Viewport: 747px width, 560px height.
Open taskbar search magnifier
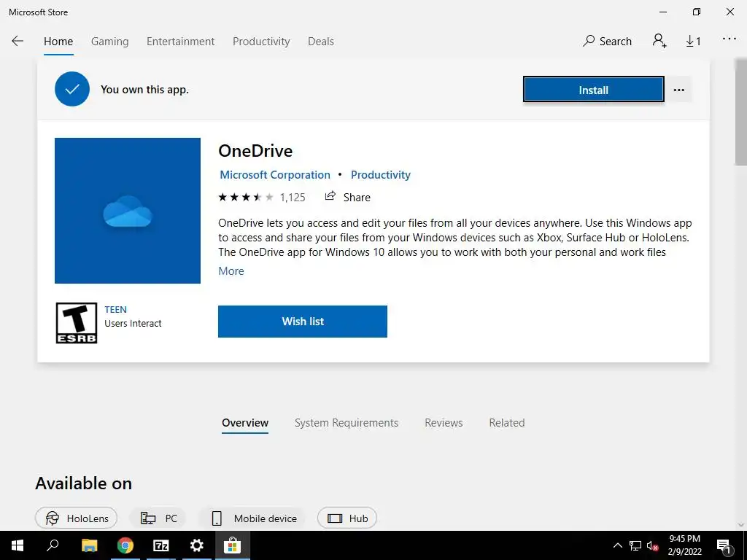[x=53, y=545]
